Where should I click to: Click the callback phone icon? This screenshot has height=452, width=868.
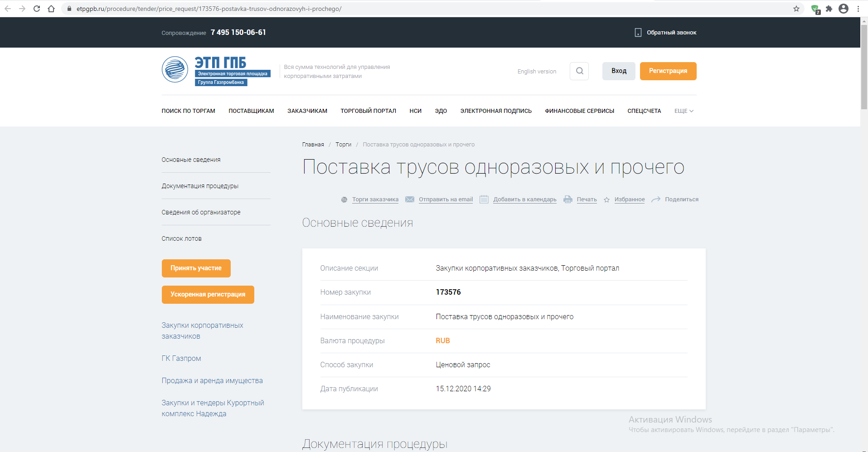coord(638,33)
